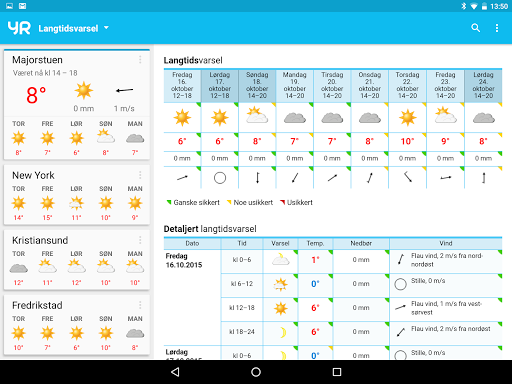Select the kl 12–18 row for Fredag

(361, 308)
